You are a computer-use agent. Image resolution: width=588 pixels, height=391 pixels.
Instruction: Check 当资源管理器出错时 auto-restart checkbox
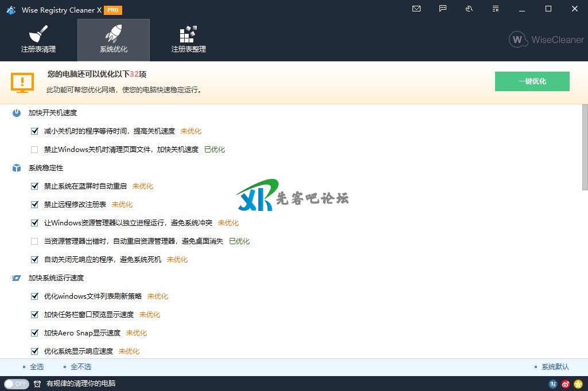(35, 241)
